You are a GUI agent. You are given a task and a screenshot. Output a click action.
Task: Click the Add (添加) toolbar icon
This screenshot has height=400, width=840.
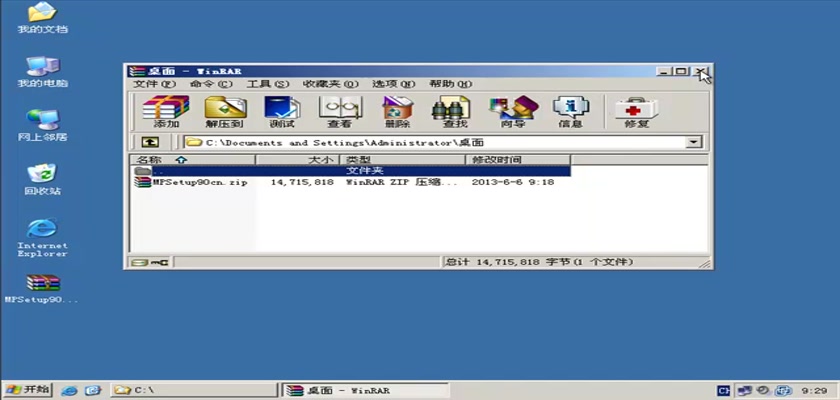(x=166, y=112)
